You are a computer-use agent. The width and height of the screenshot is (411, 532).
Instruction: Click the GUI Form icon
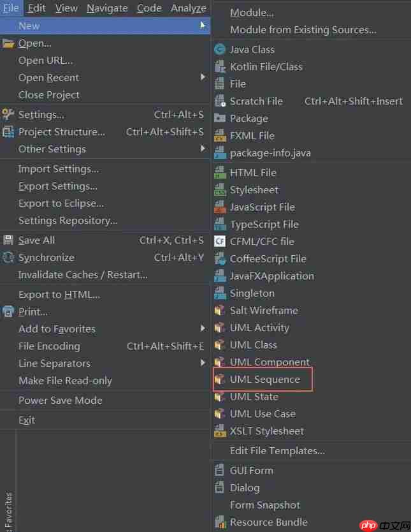tap(220, 470)
